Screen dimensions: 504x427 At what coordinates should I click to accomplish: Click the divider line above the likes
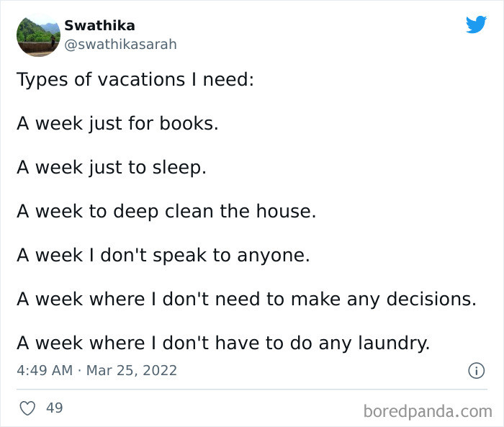tap(252, 390)
